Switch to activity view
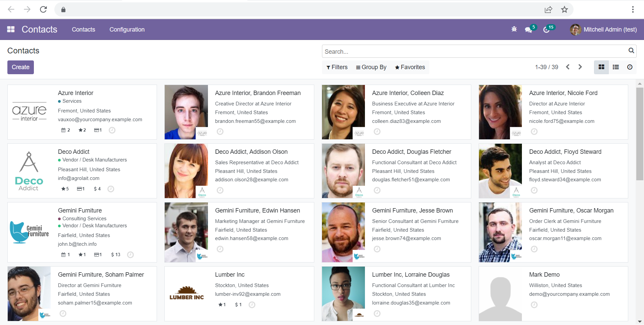Image resolution: width=644 pixels, height=325 pixels. (x=630, y=67)
